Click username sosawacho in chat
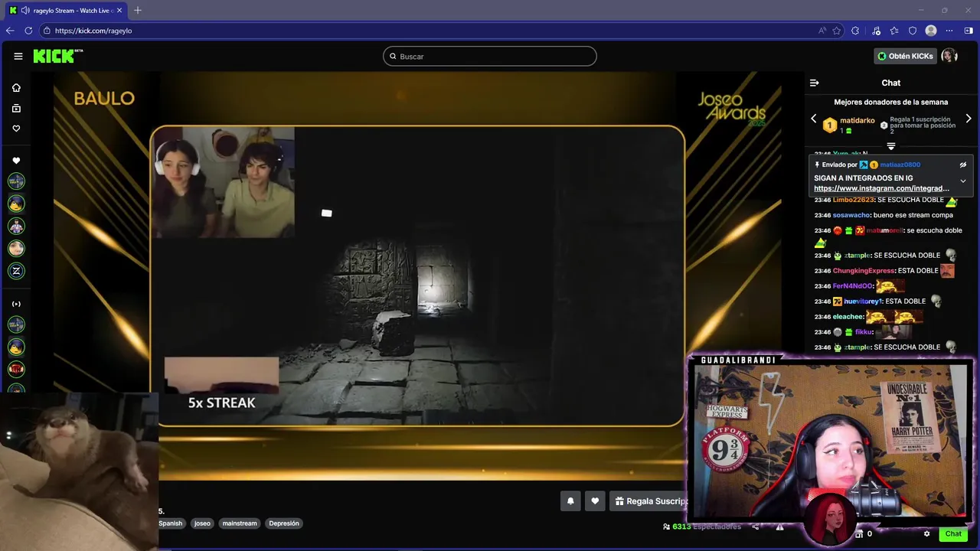 851,215
